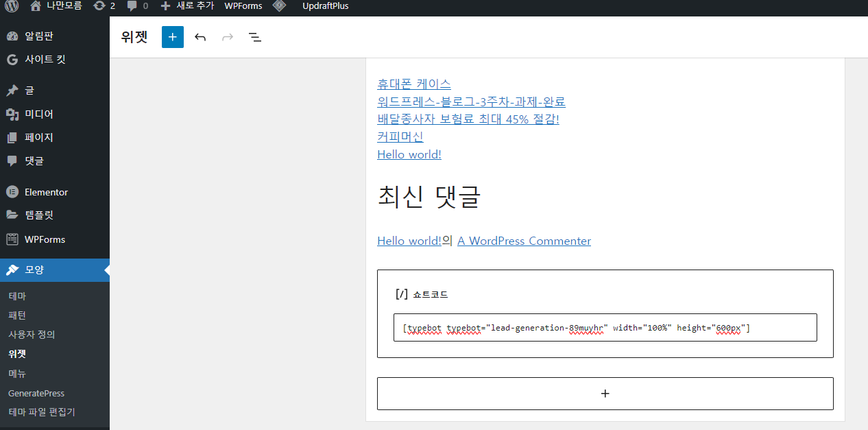Visit site via home icon 나만모름
Screen dimensions: 868x430
56,5
